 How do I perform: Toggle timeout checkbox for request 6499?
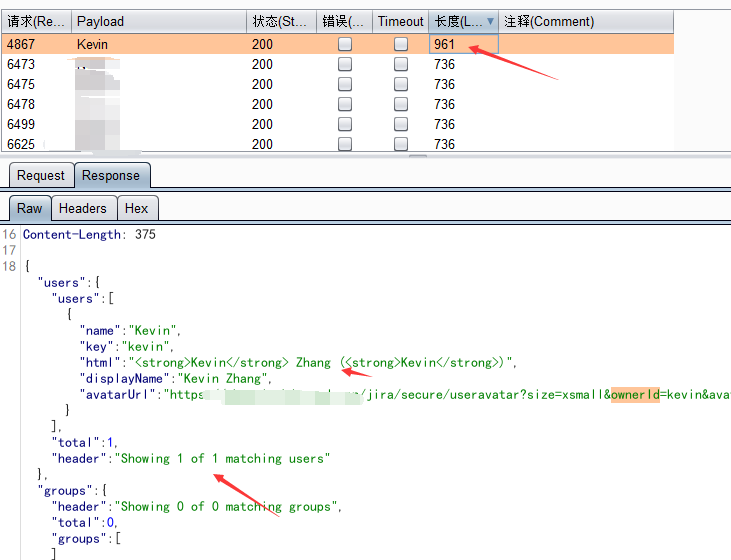coord(401,124)
